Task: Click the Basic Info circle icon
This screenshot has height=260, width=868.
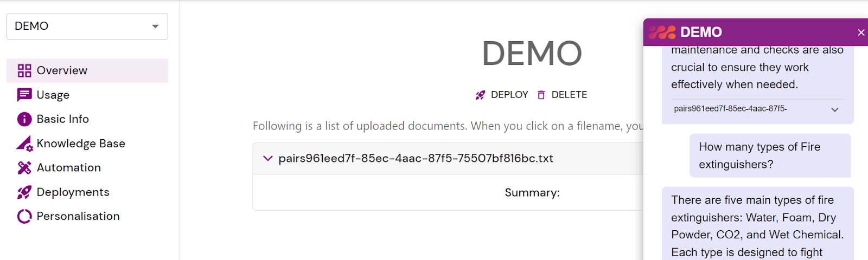Action: click(x=24, y=119)
